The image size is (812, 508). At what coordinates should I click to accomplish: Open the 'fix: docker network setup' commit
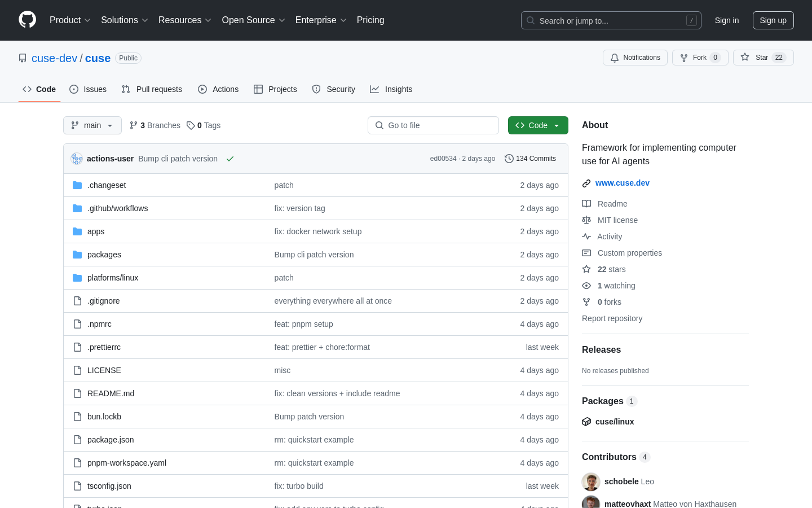point(318,231)
